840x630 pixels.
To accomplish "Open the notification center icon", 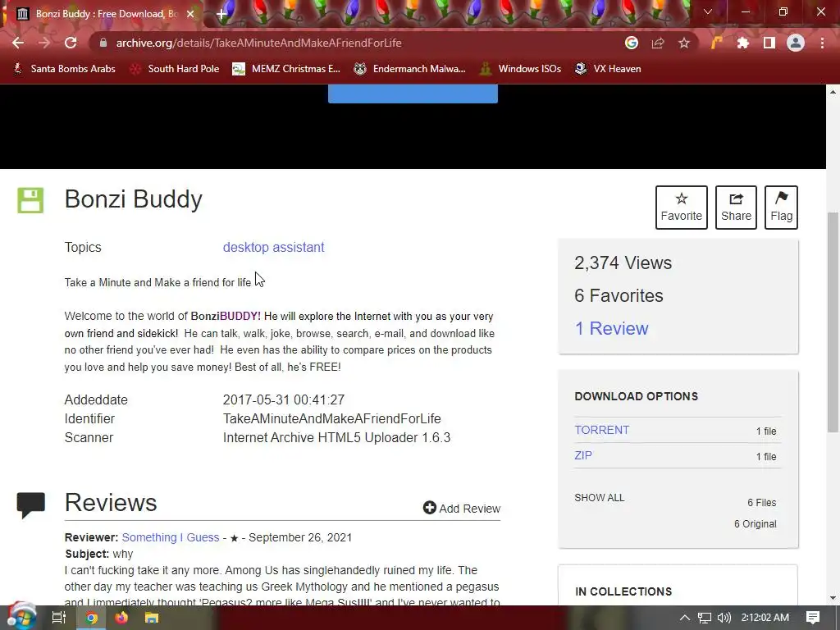I will (x=813, y=618).
